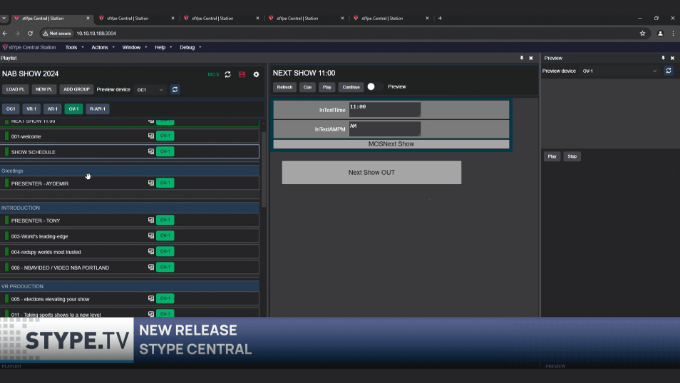Toggle OV-1 on 004 worlds most trusted row
Screen dimensions: 680x383
coord(165,251)
